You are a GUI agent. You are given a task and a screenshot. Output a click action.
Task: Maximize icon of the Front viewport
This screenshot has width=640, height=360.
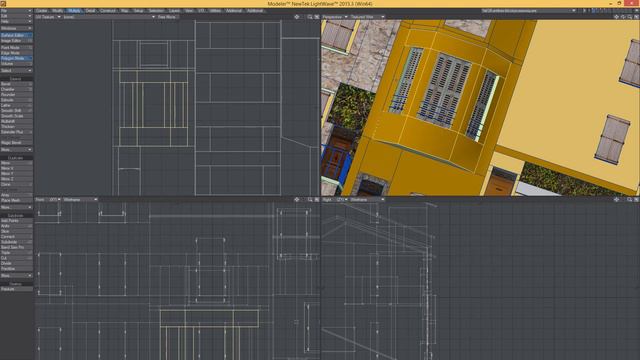click(x=317, y=200)
